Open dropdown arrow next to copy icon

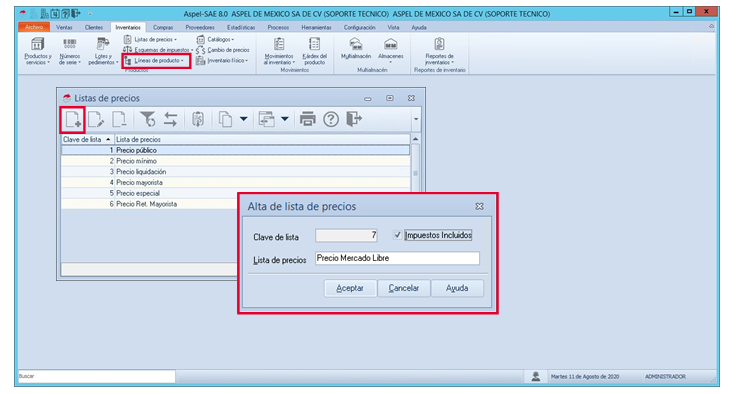[x=243, y=119]
